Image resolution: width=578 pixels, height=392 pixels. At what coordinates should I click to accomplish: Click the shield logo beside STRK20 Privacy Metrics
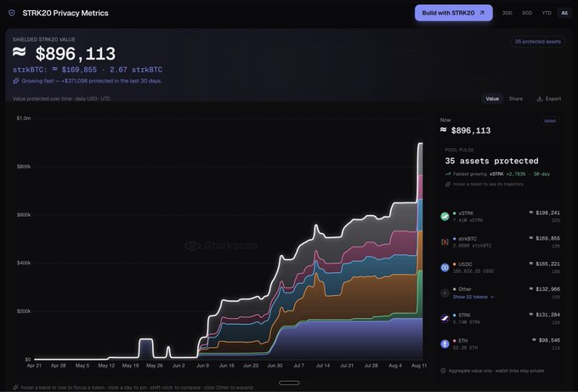(12, 13)
